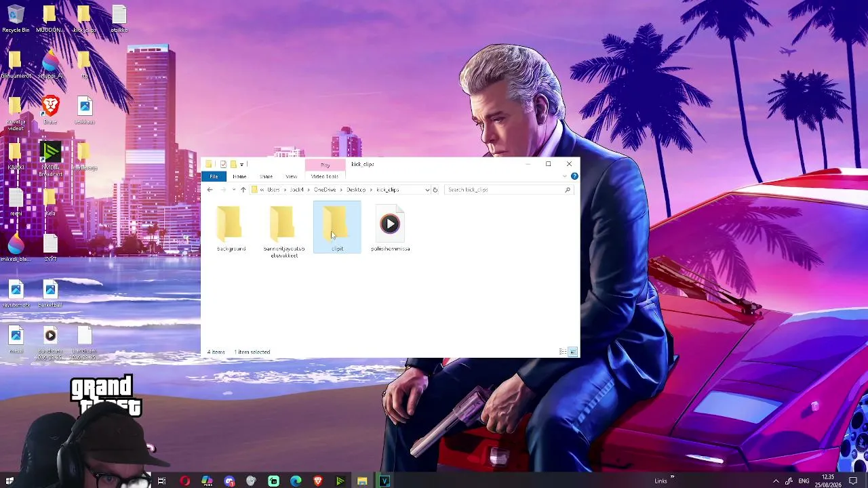
Task: Select the KAIKKI desktop folder
Action: pos(16,157)
